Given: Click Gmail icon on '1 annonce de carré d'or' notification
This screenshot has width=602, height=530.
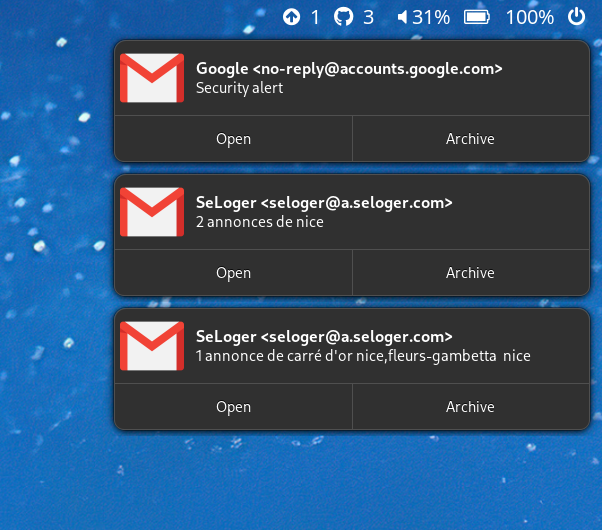Looking at the screenshot, I should 152,346.
